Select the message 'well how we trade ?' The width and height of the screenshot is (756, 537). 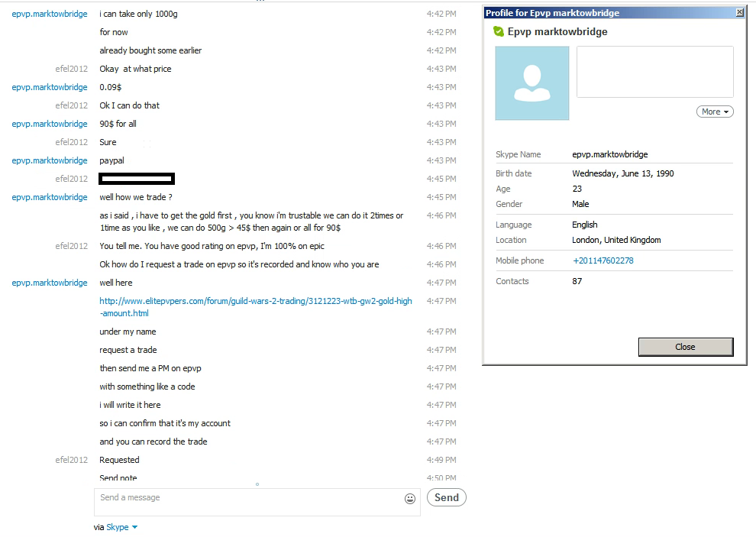click(x=135, y=197)
